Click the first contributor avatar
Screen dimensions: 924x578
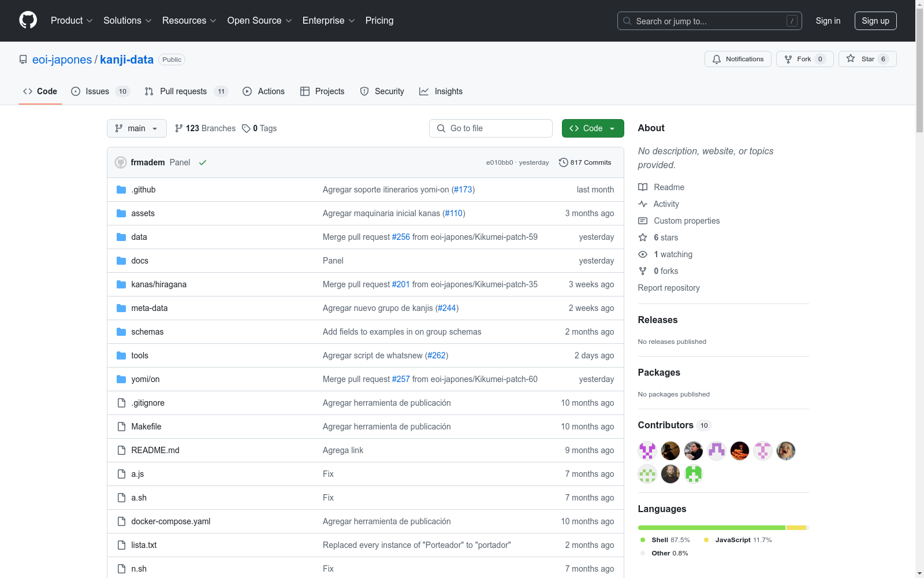click(x=647, y=451)
